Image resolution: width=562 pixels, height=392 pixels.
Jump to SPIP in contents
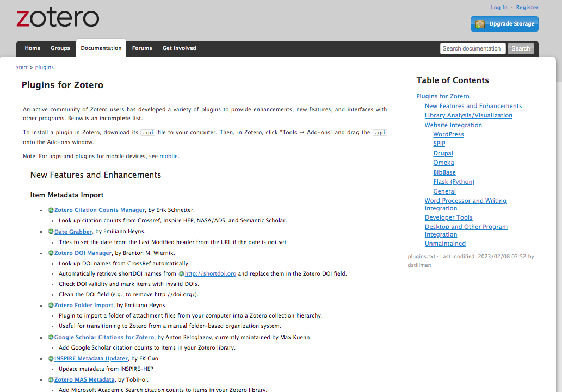(439, 144)
